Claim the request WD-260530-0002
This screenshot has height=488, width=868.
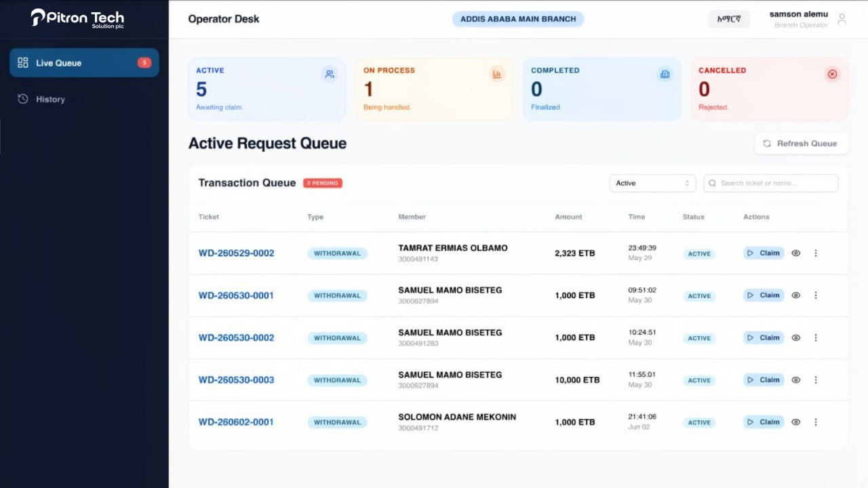point(764,338)
